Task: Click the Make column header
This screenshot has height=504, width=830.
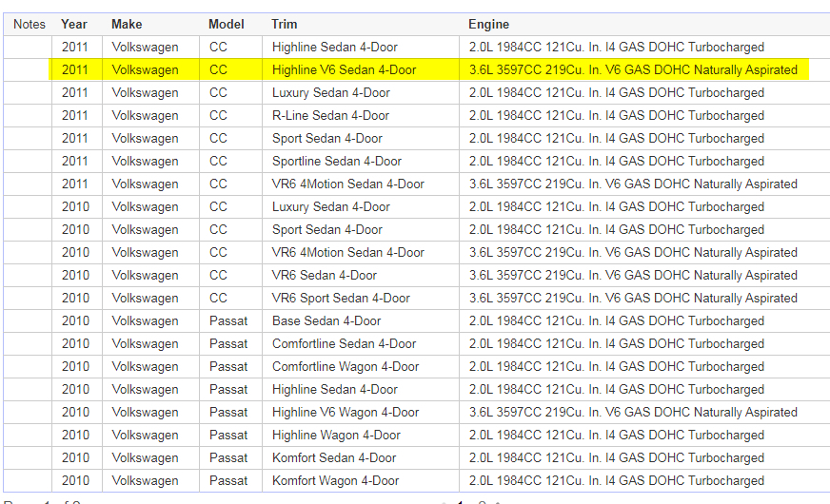Action: [127, 24]
